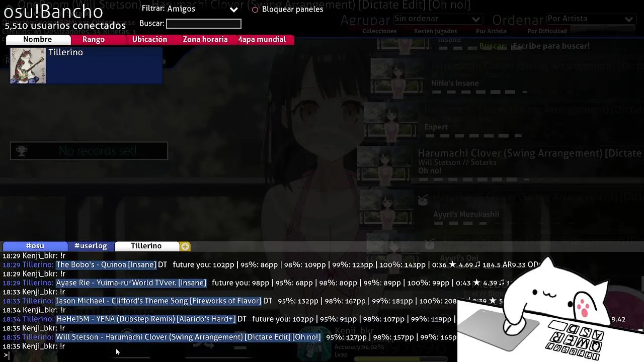The width and height of the screenshot is (644, 362).
Task: Open Jason Michael - Clifford's Theme Song link
Action: tap(158, 301)
